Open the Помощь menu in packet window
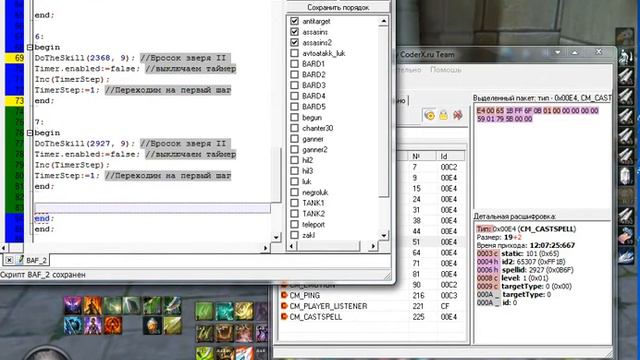The height and width of the screenshot is (360, 640). coord(446,70)
